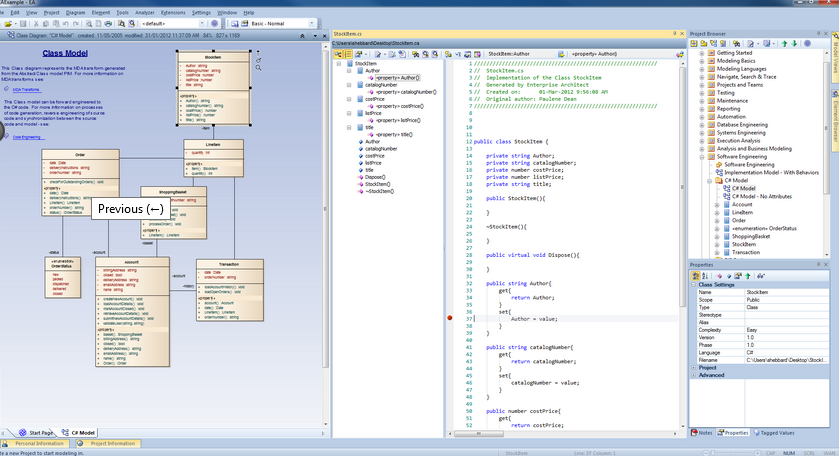Click the Print Preview magnifier page icon
Screen dimensions: 839x456
[x=89, y=24]
